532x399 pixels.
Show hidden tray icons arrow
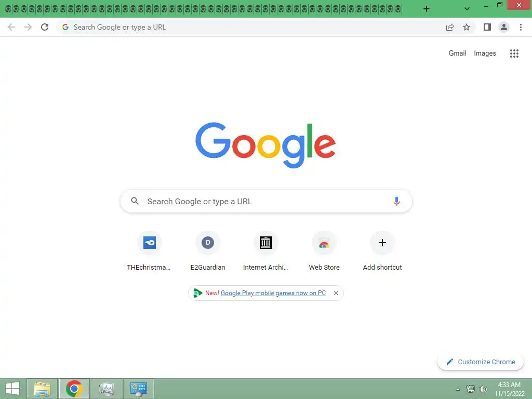click(458, 389)
